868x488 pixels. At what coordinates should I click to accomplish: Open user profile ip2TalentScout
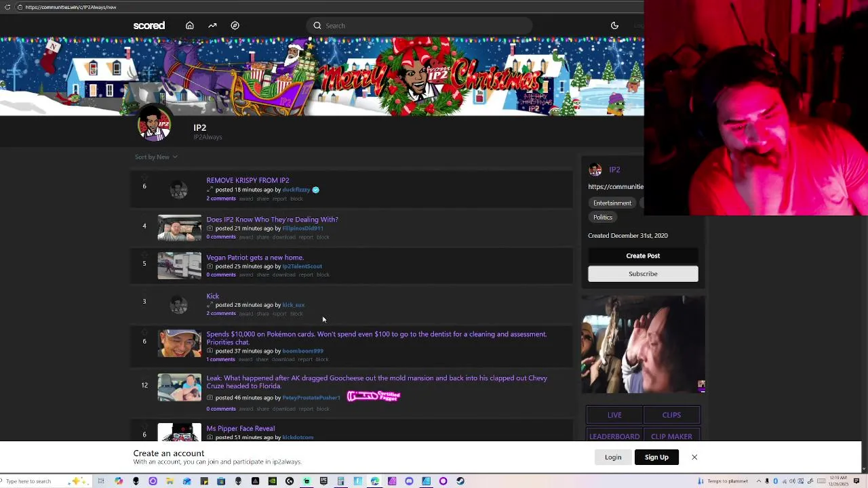302,266
